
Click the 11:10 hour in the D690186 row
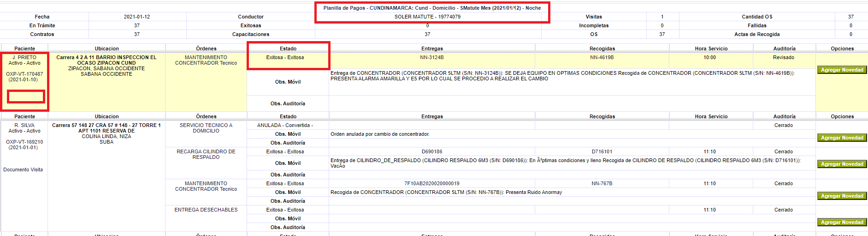(710, 151)
